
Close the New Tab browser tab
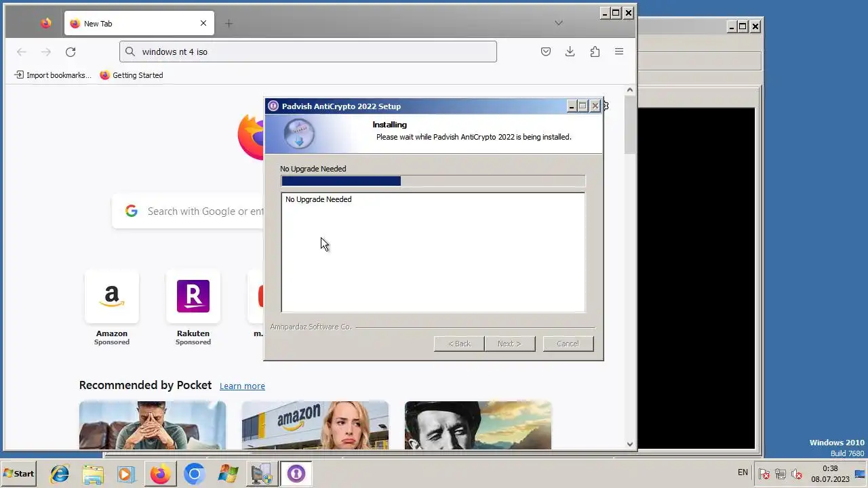click(x=203, y=23)
